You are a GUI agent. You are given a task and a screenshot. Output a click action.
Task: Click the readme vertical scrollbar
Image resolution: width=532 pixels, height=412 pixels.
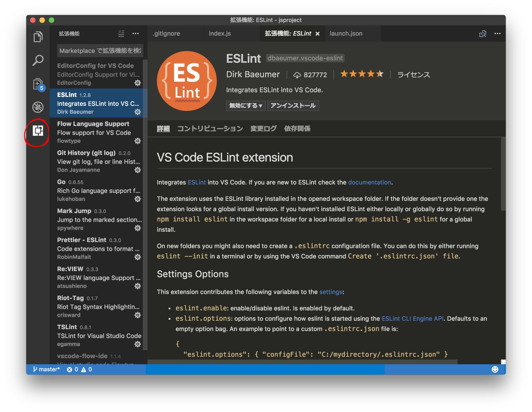503,174
